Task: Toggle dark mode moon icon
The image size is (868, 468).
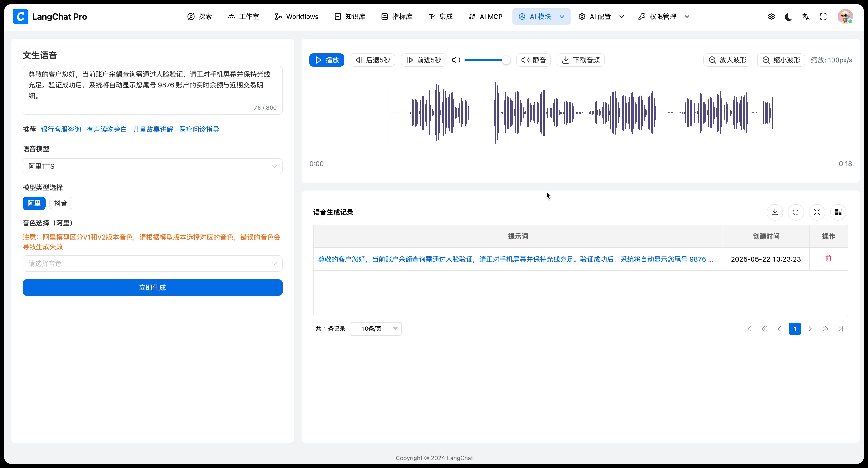Action: (789, 17)
